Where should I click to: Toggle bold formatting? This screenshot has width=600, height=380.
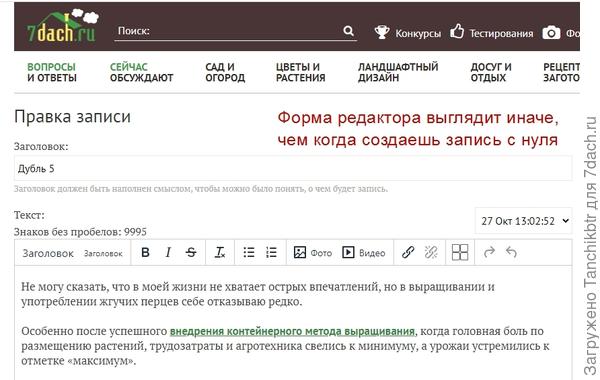[x=145, y=253]
